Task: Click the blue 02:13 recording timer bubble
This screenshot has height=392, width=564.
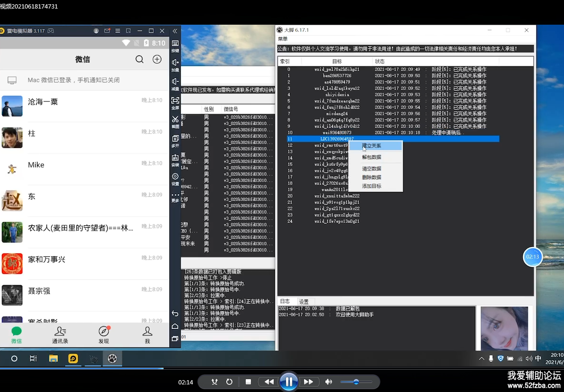Action: pyautogui.click(x=533, y=257)
